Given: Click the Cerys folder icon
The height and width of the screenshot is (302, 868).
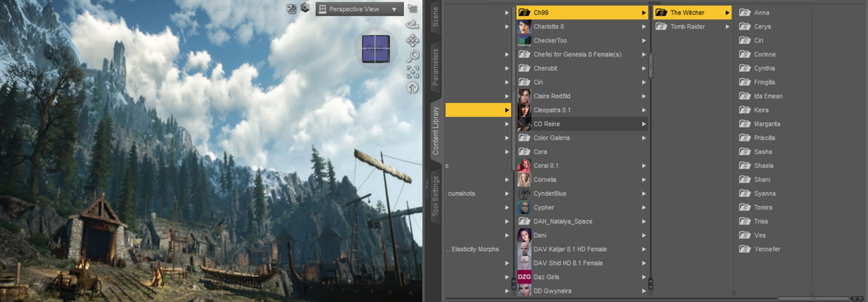Looking at the screenshot, I should [745, 26].
